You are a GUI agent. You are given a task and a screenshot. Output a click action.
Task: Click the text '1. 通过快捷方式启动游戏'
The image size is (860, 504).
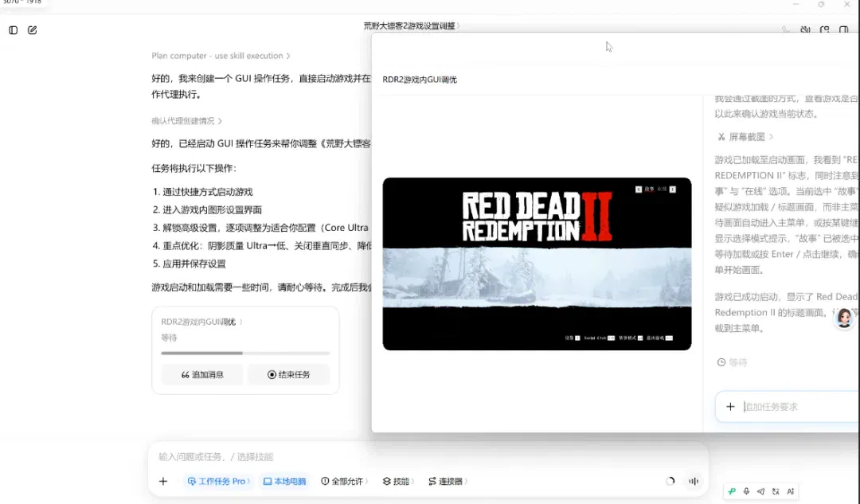coord(203,192)
